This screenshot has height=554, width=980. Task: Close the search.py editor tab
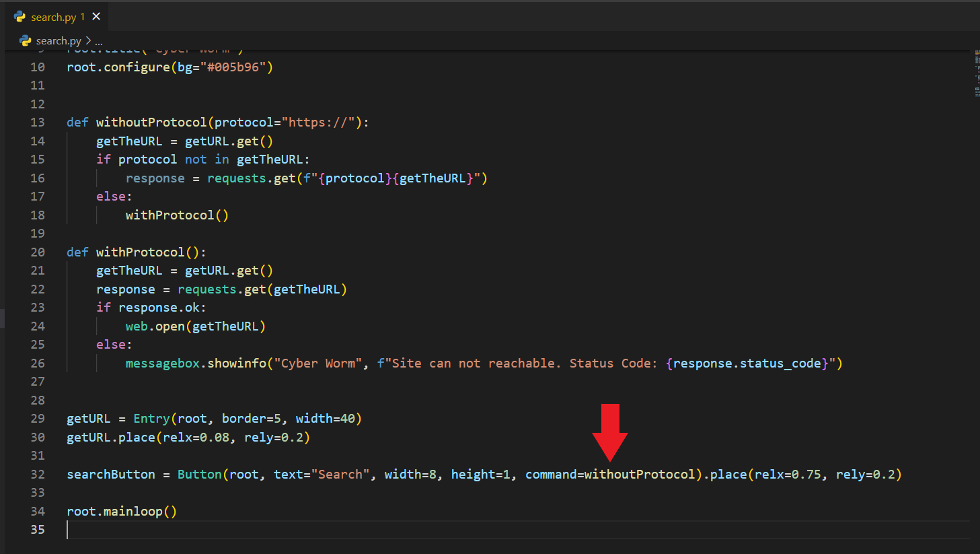point(96,17)
